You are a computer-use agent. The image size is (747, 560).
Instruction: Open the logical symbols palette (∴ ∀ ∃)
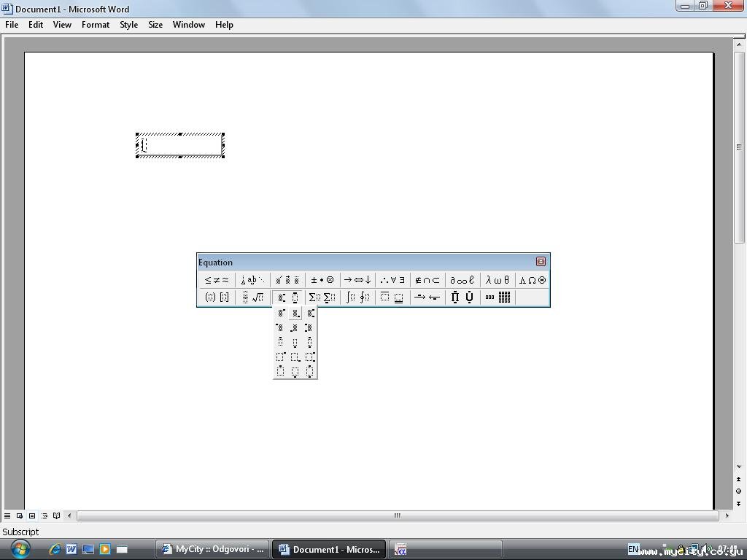[392, 280]
